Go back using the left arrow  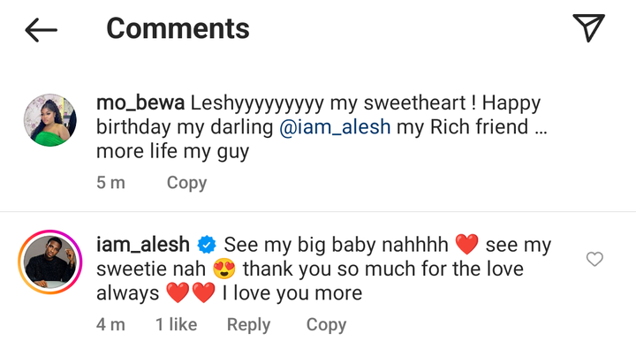tap(41, 29)
